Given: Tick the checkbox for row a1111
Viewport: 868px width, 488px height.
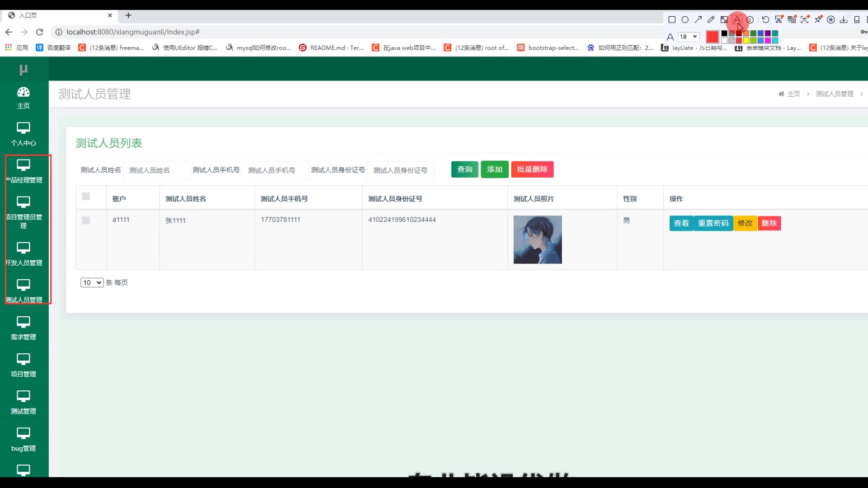Looking at the screenshot, I should pos(86,221).
